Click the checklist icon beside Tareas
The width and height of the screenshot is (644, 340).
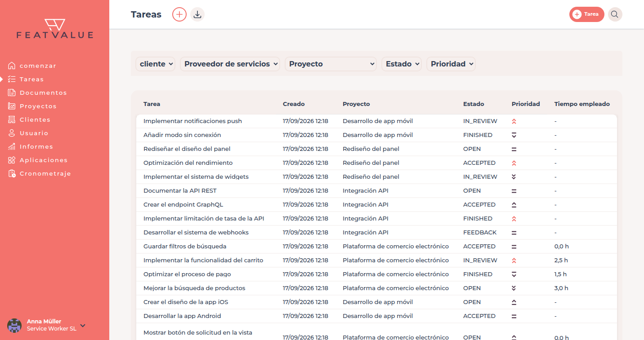12,79
